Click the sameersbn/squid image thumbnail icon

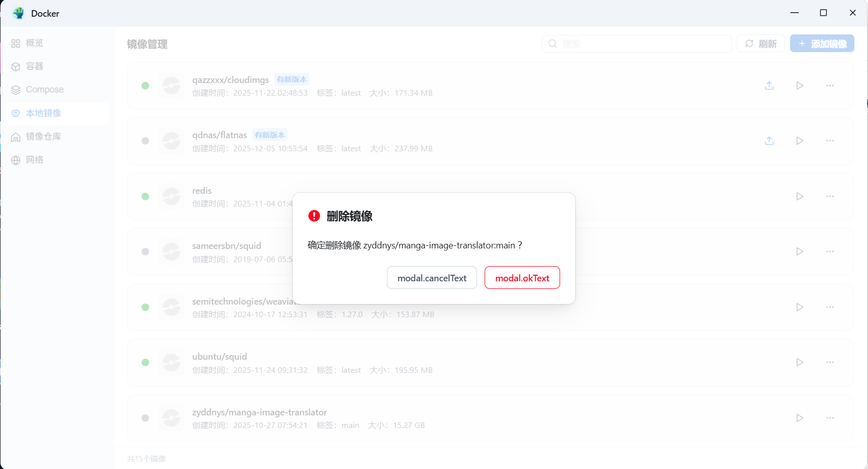[x=172, y=251]
